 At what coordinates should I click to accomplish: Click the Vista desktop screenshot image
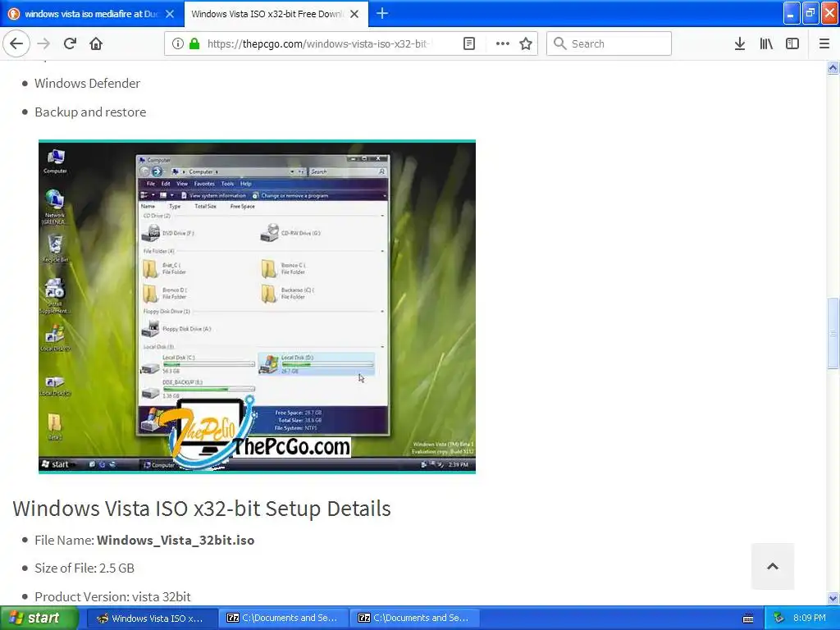coord(257,307)
